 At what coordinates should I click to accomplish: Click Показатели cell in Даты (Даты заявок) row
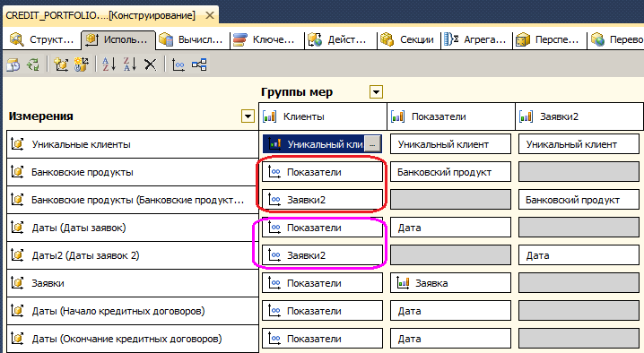pos(322,228)
